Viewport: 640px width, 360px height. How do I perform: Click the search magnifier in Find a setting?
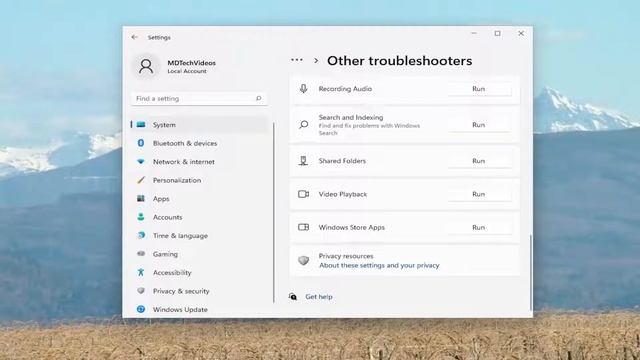click(x=258, y=98)
